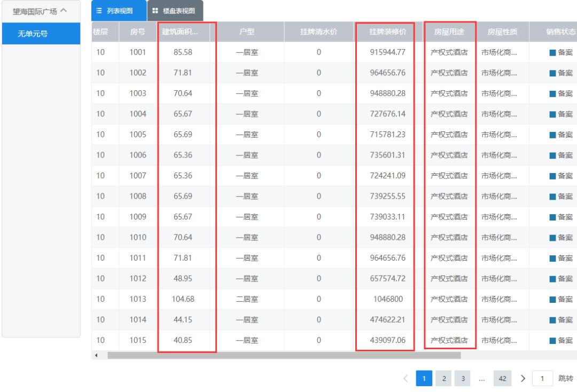The height and width of the screenshot is (392, 577).
Task: Click the 户型 column header
Action: (x=247, y=32)
